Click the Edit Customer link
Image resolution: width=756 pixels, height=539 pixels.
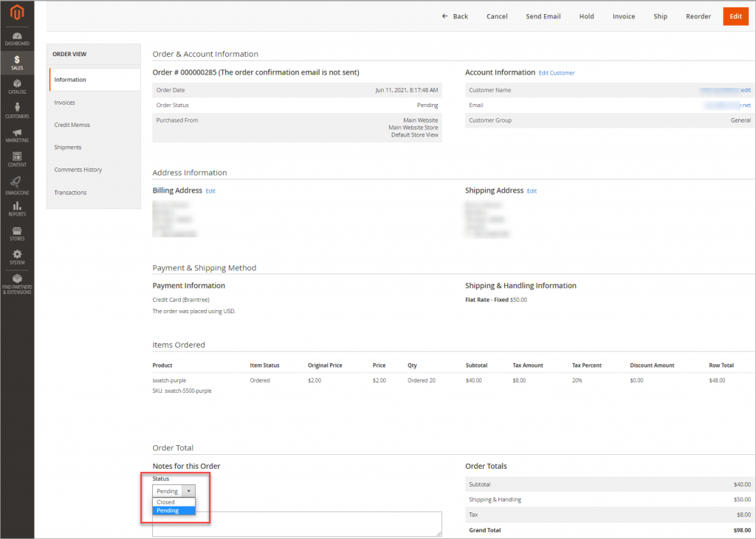click(556, 72)
